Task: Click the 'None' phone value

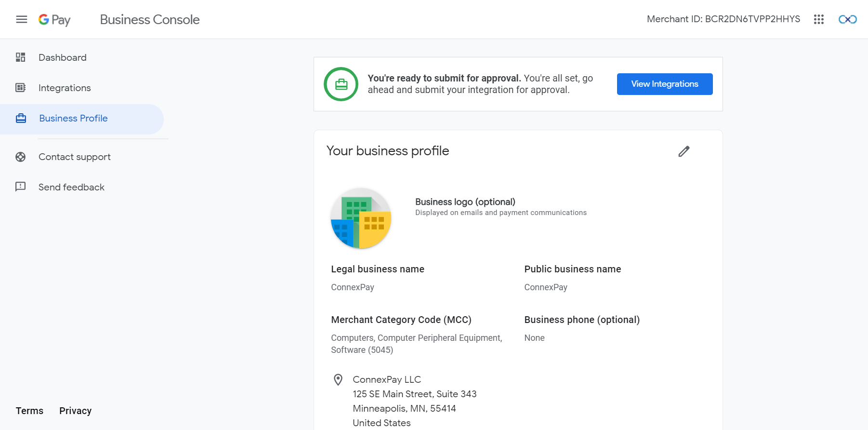Action: pyautogui.click(x=534, y=338)
